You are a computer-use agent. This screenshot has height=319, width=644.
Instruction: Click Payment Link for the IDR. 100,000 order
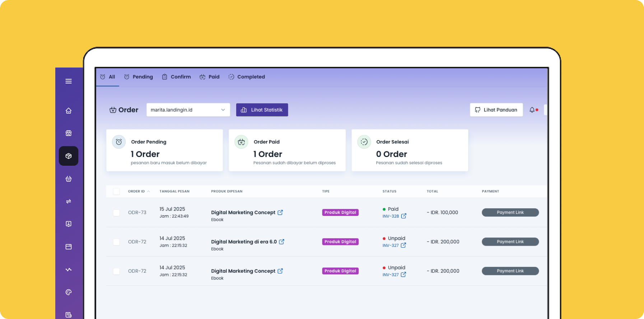[x=510, y=213]
